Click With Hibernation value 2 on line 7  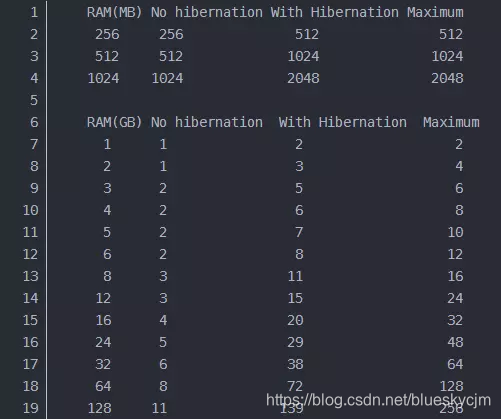tap(299, 144)
